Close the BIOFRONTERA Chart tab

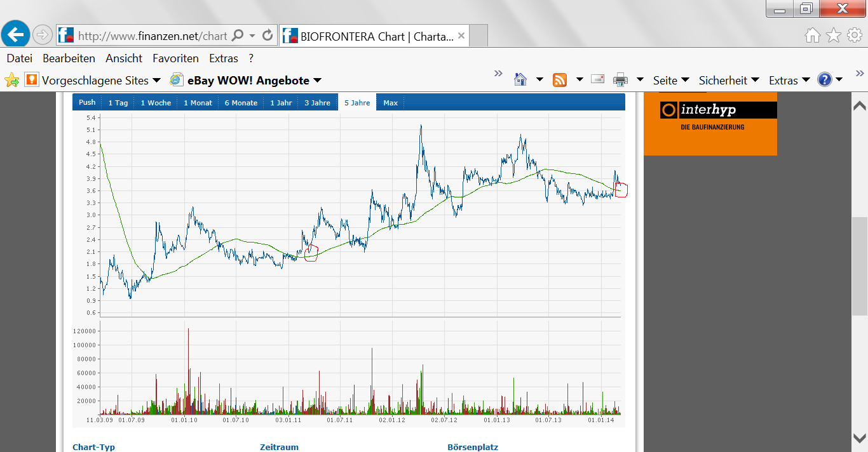[x=461, y=36]
